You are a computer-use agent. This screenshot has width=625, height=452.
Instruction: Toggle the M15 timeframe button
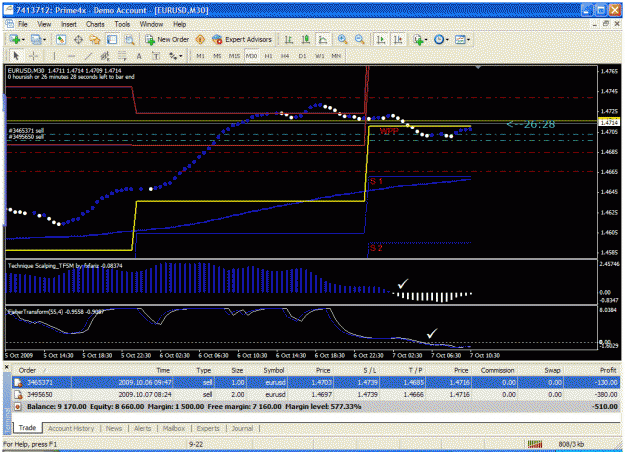tap(234, 56)
